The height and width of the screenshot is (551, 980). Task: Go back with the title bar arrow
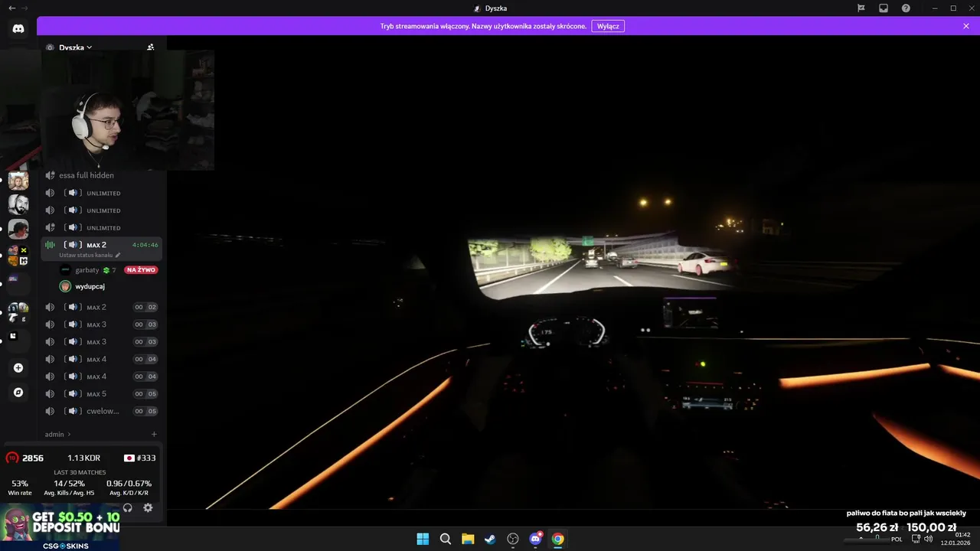click(11, 8)
